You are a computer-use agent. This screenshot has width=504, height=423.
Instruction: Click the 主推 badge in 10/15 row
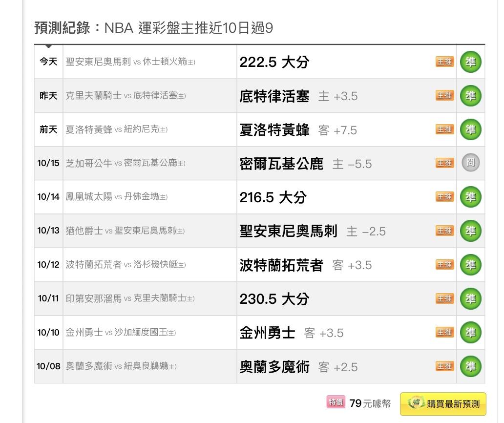[445, 163]
